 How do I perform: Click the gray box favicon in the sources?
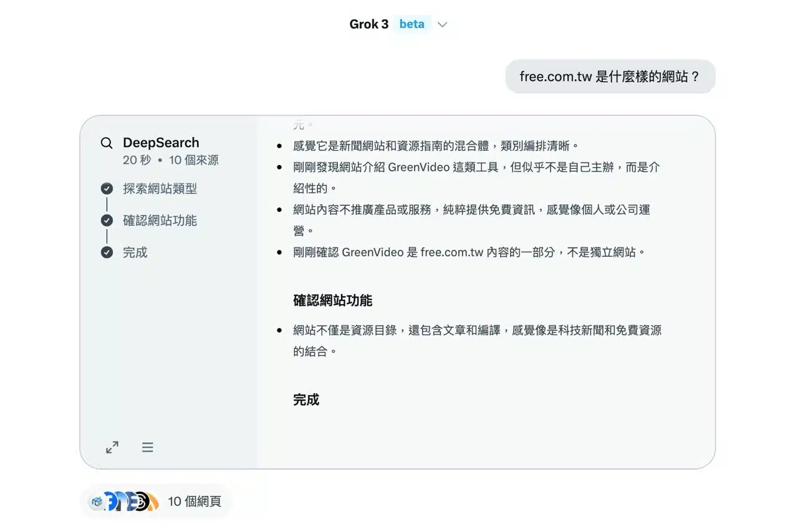(x=97, y=501)
